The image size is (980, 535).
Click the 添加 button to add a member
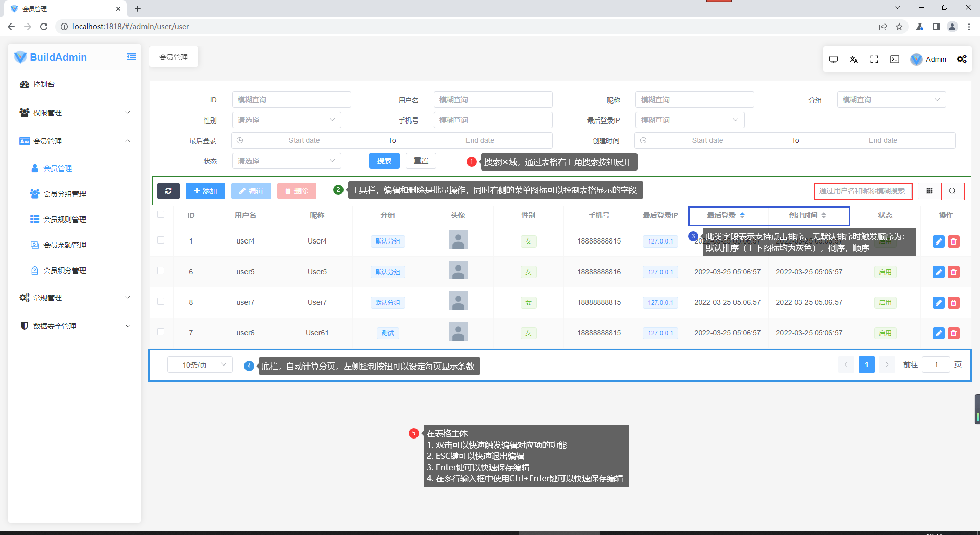[x=205, y=191]
